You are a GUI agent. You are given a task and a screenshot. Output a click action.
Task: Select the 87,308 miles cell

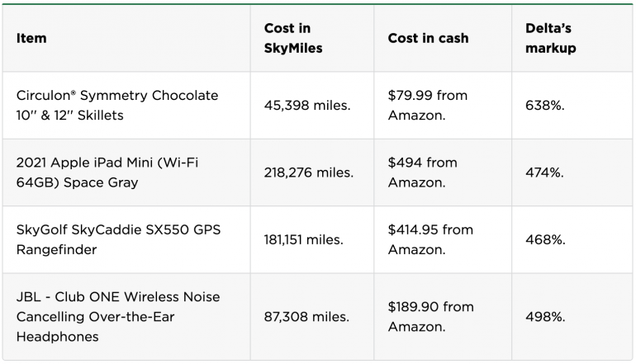click(x=306, y=316)
